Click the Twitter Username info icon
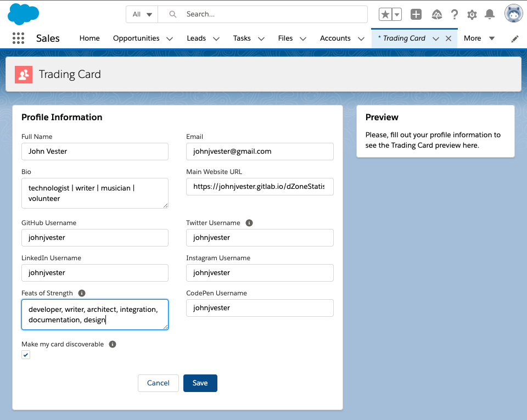527x420 pixels. point(249,223)
